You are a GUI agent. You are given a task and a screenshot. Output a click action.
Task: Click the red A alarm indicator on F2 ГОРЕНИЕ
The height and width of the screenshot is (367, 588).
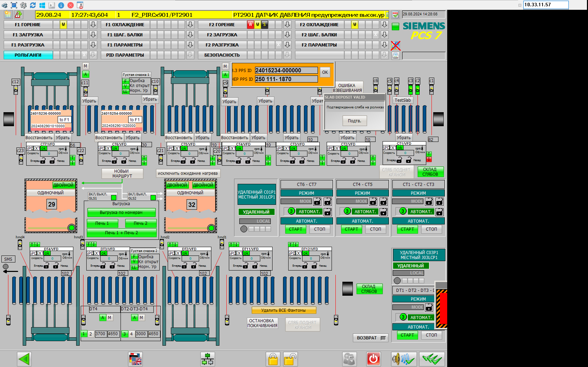point(250,24)
